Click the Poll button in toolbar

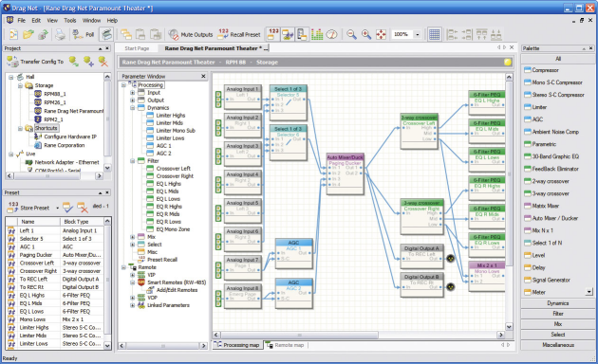84,35
